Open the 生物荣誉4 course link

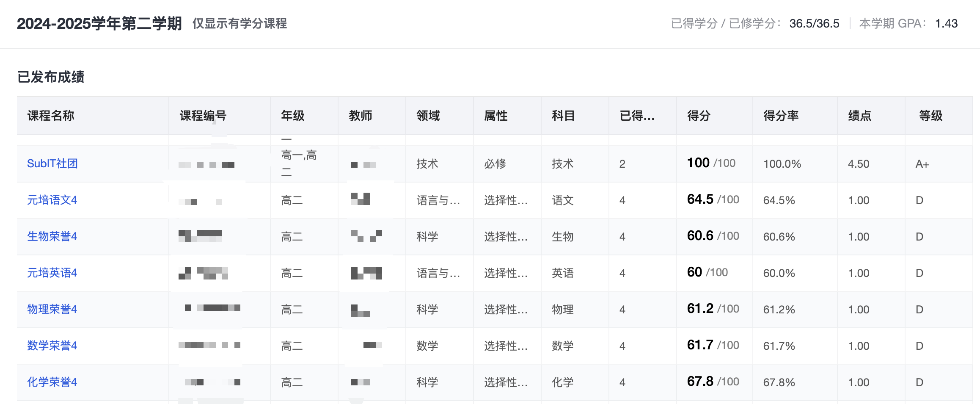(52, 236)
